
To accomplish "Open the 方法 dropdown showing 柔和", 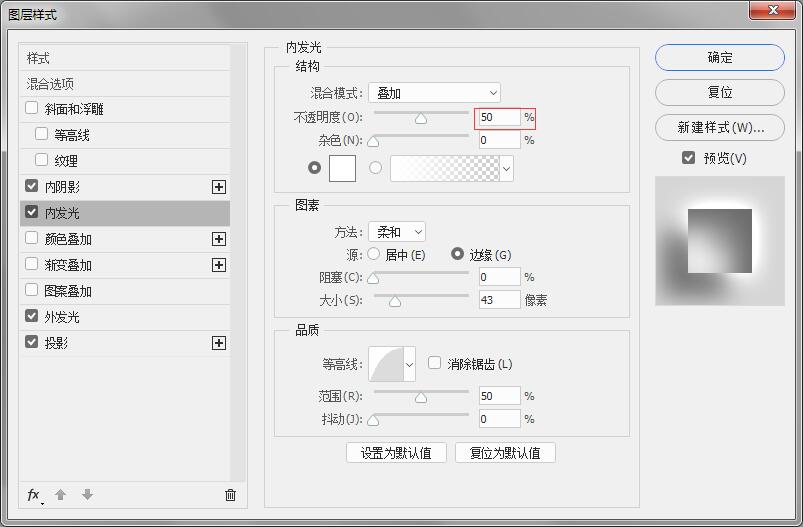I will [x=397, y=232].
